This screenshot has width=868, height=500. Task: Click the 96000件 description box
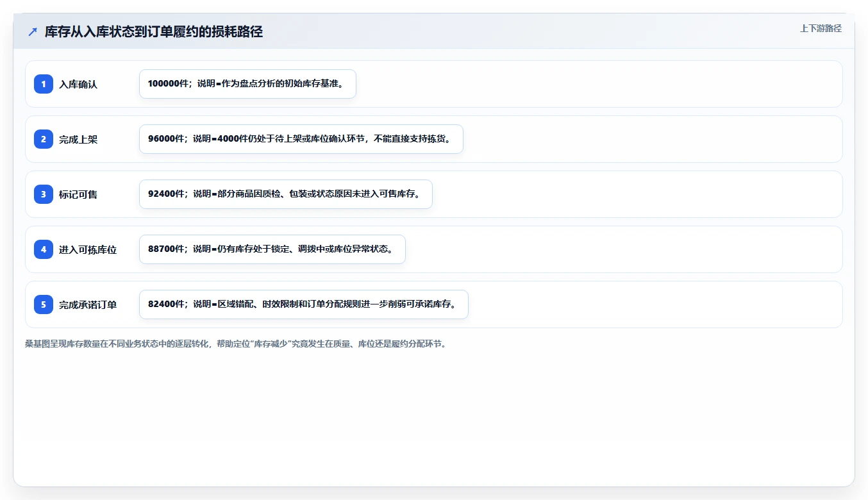point(301,139)
